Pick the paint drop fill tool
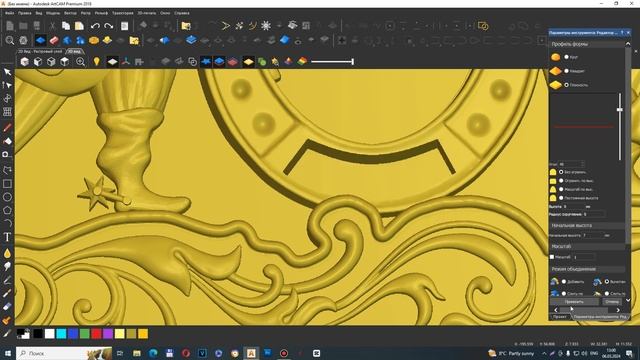Image resolution: width=640 pixels, height=360 pixels. click(x=7, y=253)
